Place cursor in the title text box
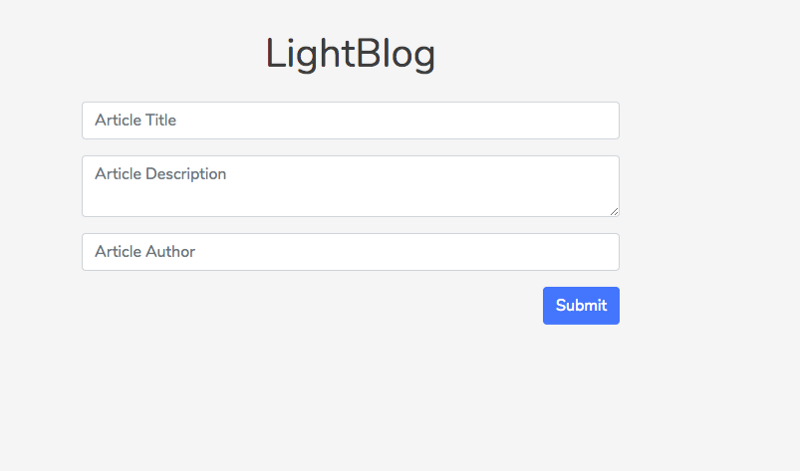The image size is (800, 471). tap(350, 120)
